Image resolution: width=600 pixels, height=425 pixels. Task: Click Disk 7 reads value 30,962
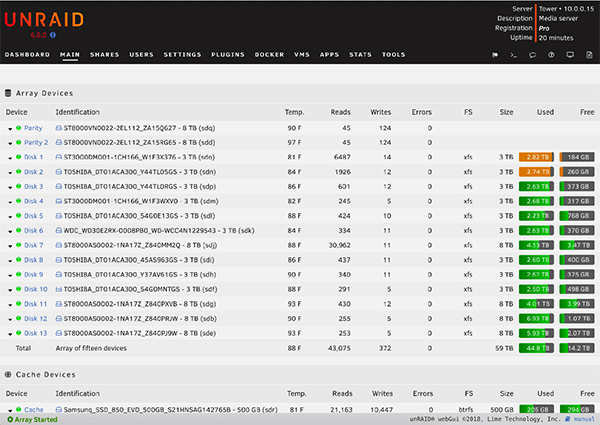[339, 245]
